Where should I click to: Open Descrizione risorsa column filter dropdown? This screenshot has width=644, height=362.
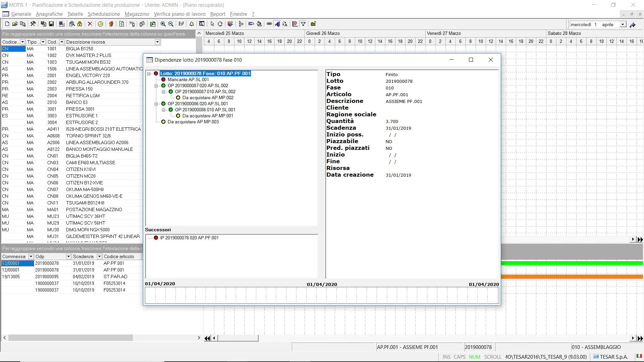coord(157,42)
